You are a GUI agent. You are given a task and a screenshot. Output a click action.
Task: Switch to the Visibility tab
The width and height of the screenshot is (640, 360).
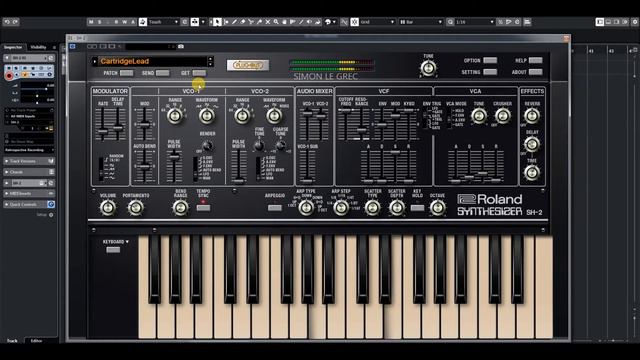pyautogui.click(x=38, y=47)
